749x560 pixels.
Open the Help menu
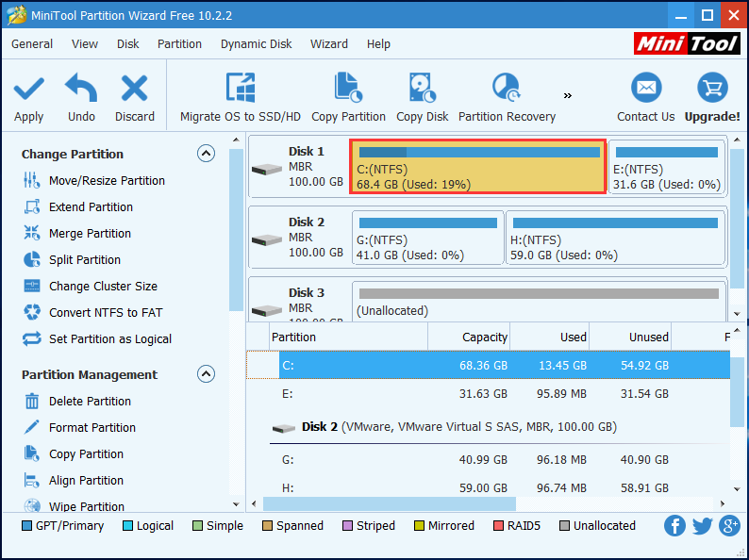click(378, 44)
